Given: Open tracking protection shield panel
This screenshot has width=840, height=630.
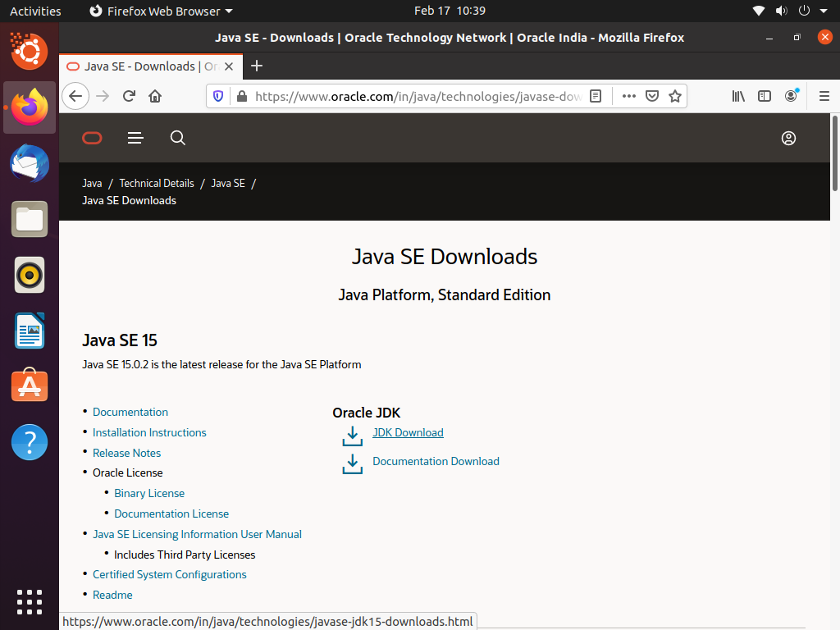Looking at the screenshot, I should 218,96.
